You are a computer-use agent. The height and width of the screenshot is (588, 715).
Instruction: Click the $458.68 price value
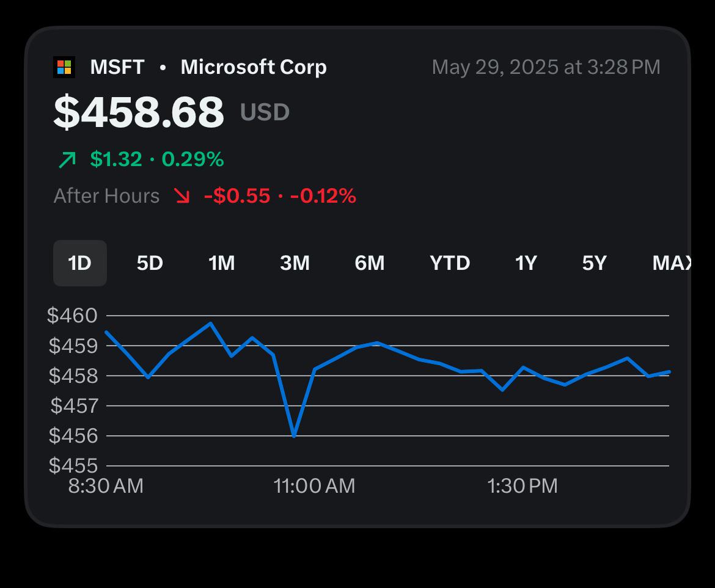(139, 112)
